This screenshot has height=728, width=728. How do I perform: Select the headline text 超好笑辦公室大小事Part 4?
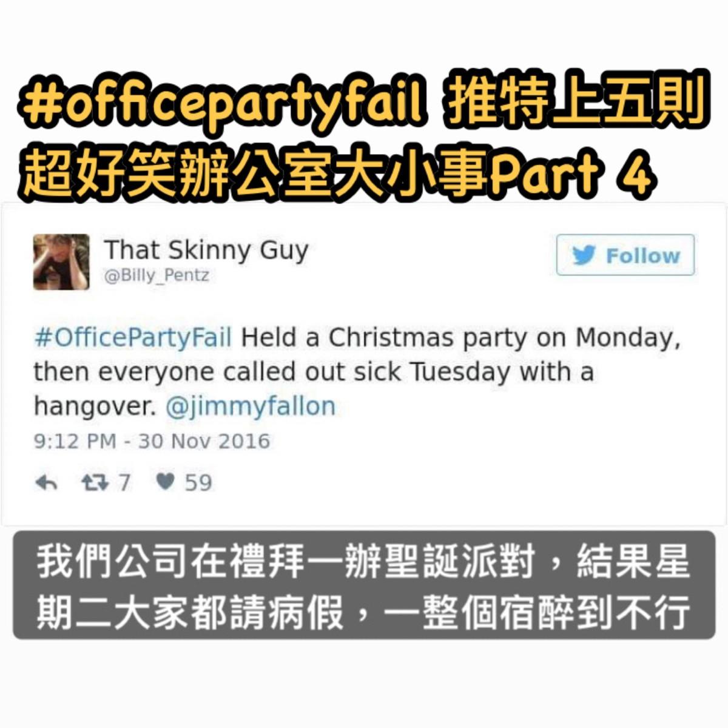[339, 174]
